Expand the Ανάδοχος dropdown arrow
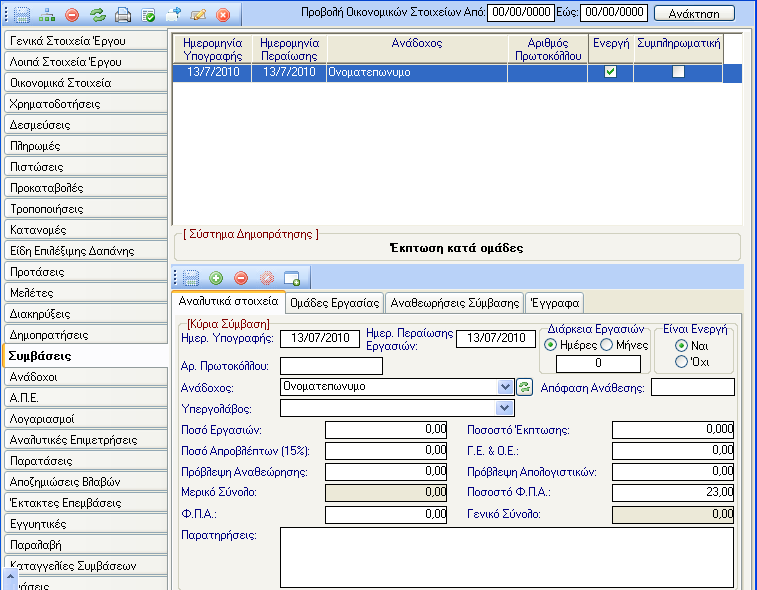 pos(505,387)
